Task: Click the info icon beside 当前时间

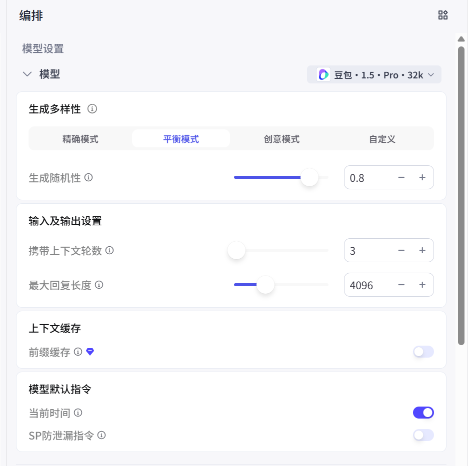Action: [x=78, y=413]
